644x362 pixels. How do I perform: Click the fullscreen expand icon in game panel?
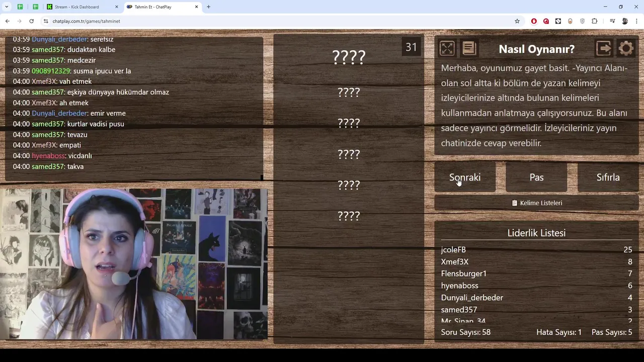pyautogui.click(x=447, y=48)
